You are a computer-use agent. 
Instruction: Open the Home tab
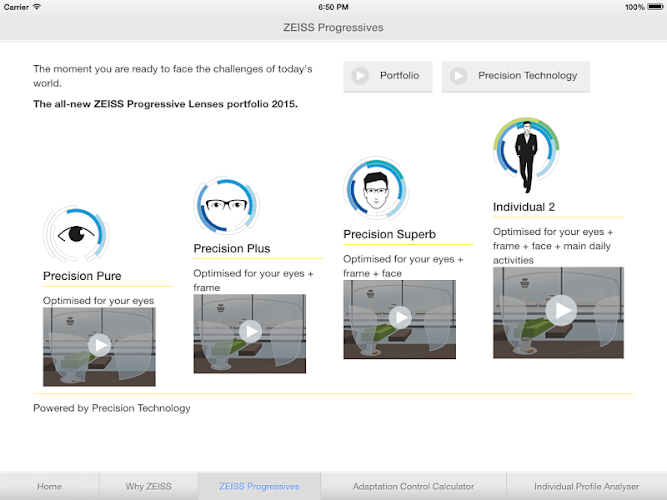49,486
